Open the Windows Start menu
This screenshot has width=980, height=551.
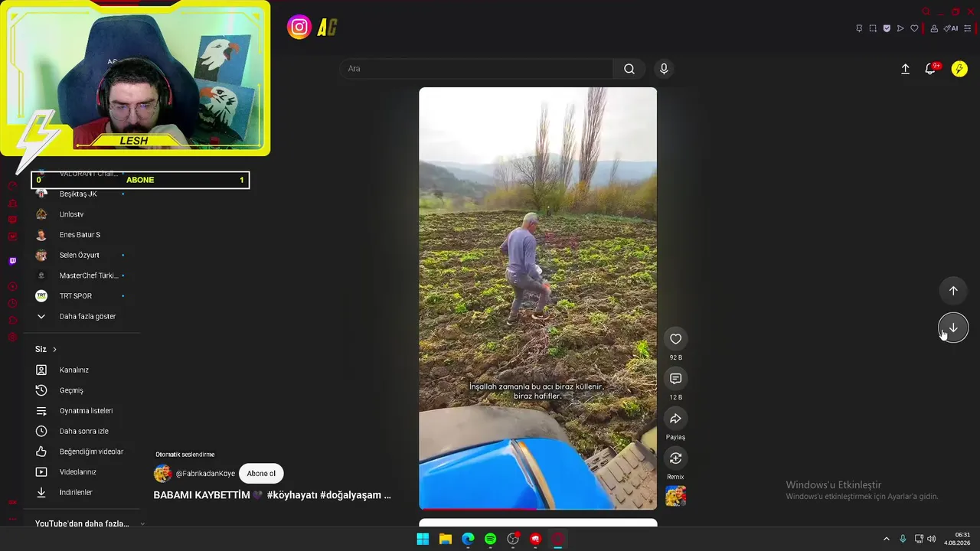click(x=423, y=539)
